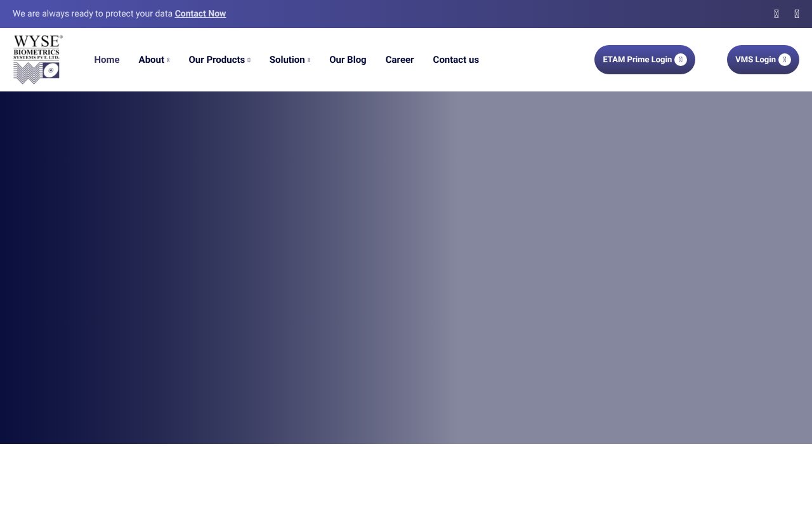Select the registered trademark symbol near logo

tap(62, 38)
